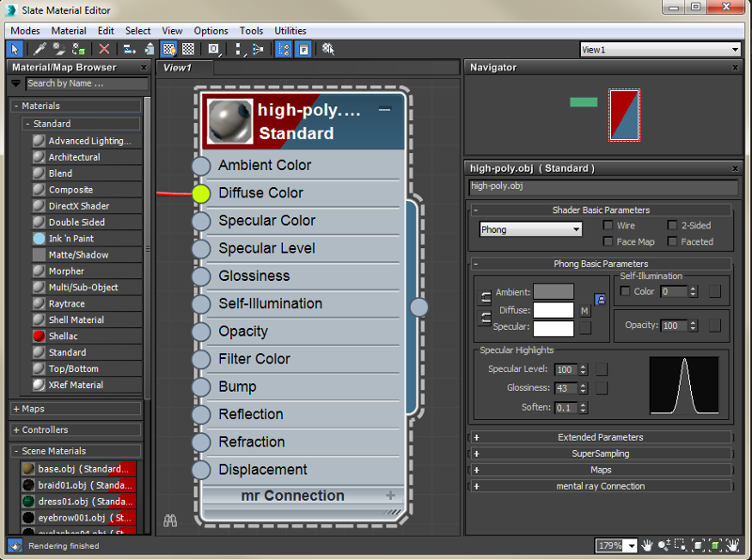Open the Specular color swatch
Image resolution: width=752 pixels, height=560 pixels.
(554, 329)
